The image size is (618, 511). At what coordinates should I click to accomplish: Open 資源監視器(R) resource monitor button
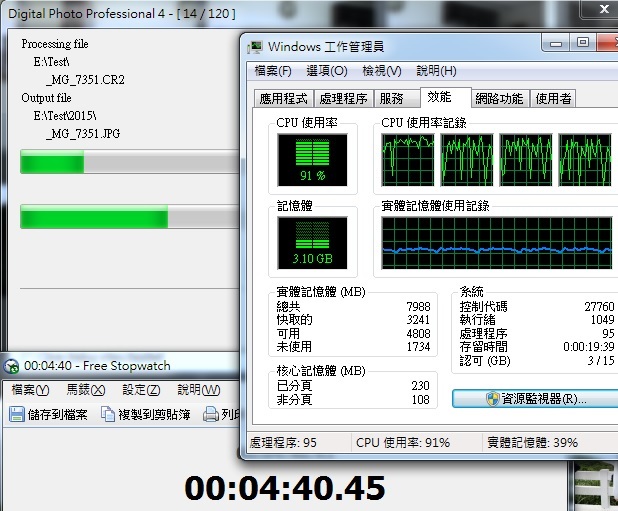(x=535, y=399)
